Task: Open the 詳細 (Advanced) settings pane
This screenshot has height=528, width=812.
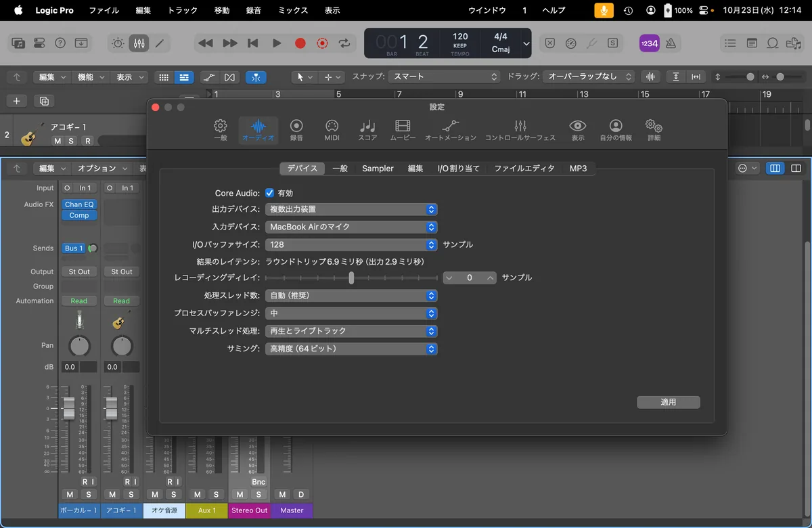Action: coord(654,130)
